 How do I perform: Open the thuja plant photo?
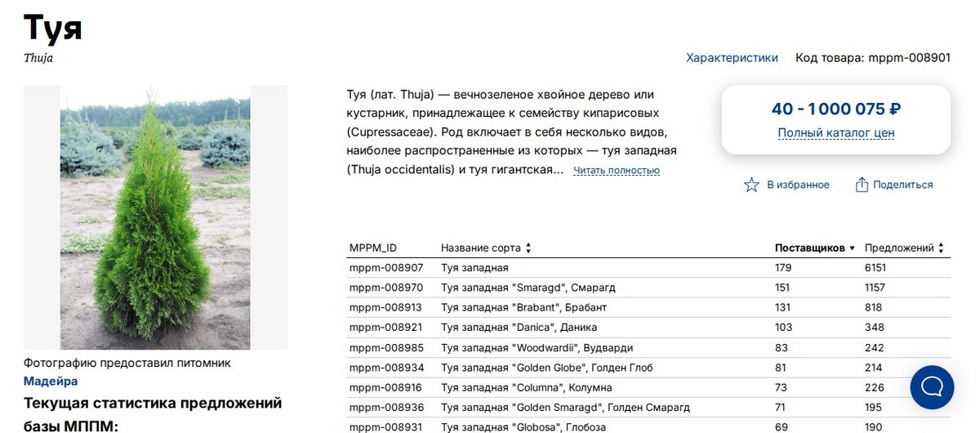click(x=155, y=217)
